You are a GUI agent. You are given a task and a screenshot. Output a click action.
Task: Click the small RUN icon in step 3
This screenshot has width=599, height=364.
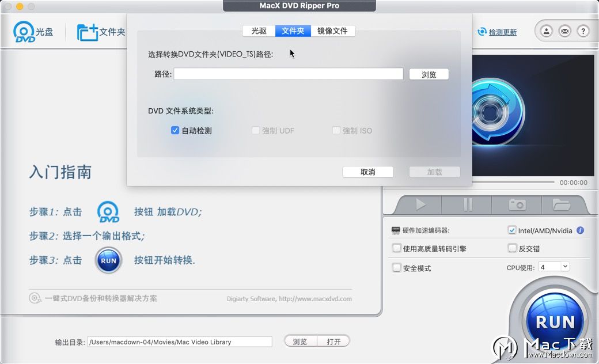point(108,260)
